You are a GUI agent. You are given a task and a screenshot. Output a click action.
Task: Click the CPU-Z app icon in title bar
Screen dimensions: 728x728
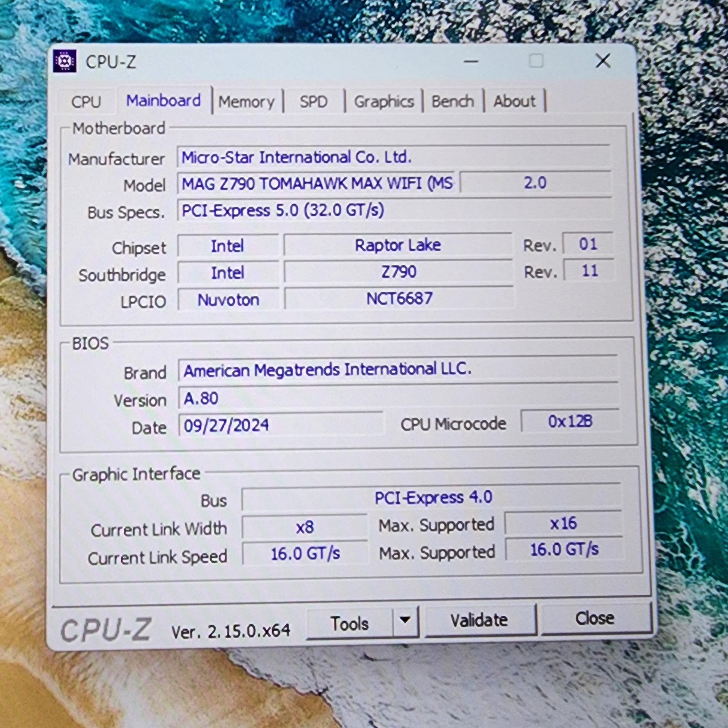pyautogui.click(x=65, y=61)
